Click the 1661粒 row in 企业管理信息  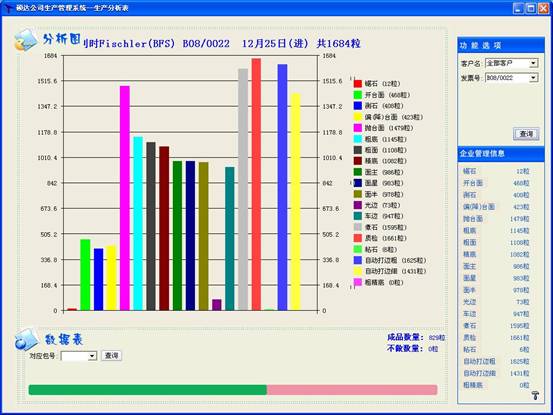pos(496,338)
